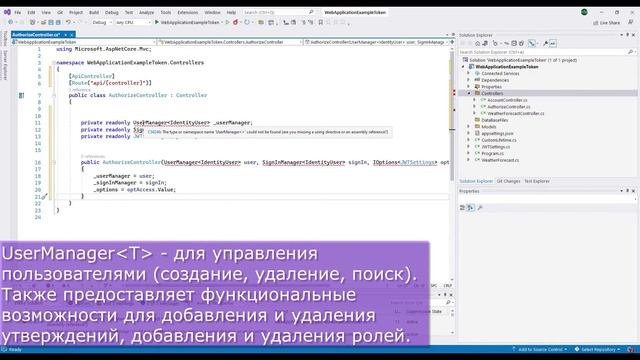This screenshot has width=640, height=360.
Task: Switch to the Test Explorer tab
Action: pyautogui.click(x=537, y=181)
